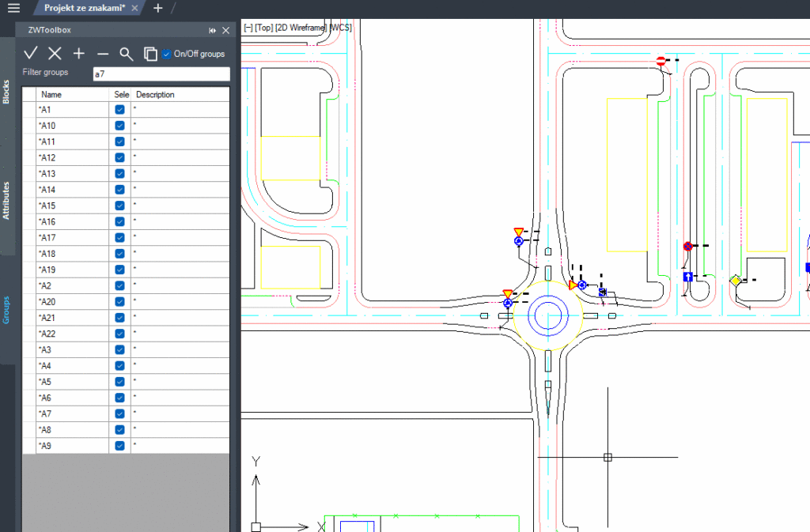The width and height of the screenshot is (810, 532).
Task: Uncheck the selection box for group *A10
Action: click(x=120, y=126)
